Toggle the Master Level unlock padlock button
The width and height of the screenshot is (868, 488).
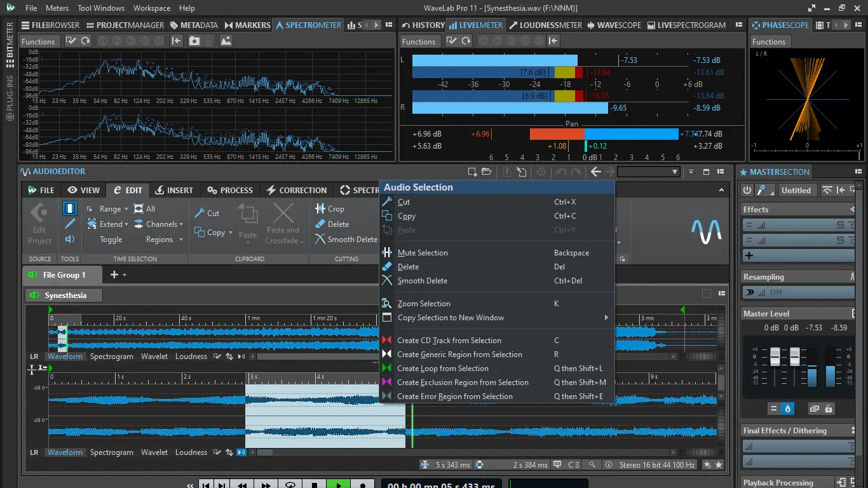click(829, 409)
